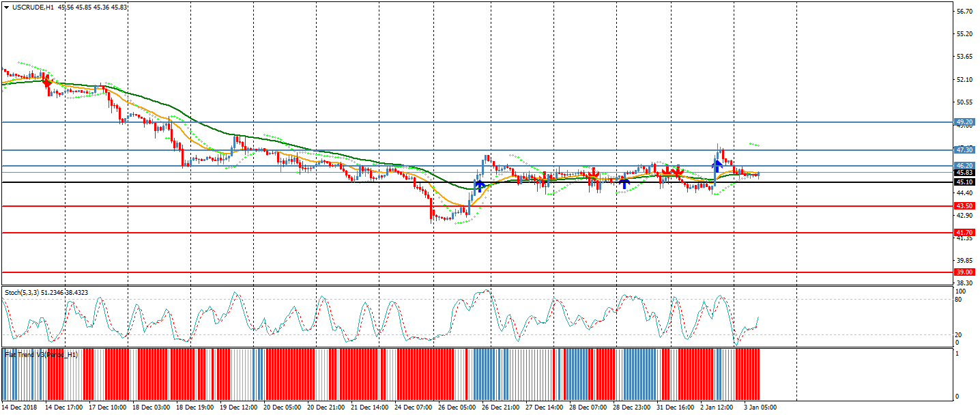Viewport: 980px width, 415px height.
Task: Click the red 43.50 support price label
Action: pyautogui.click(x=964, y=206)
